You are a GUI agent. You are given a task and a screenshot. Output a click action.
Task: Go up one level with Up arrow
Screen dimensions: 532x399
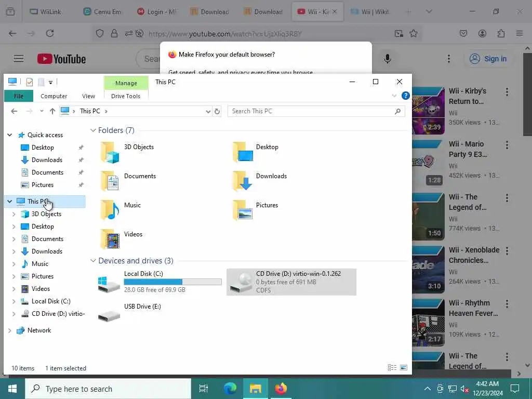click(x=52, y=111)
